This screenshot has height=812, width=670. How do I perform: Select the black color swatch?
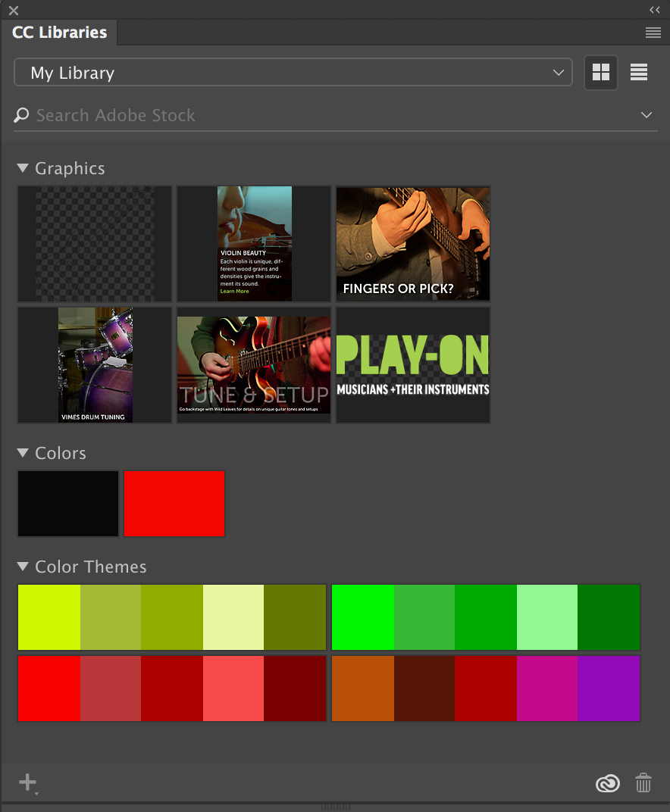[67, 503]
